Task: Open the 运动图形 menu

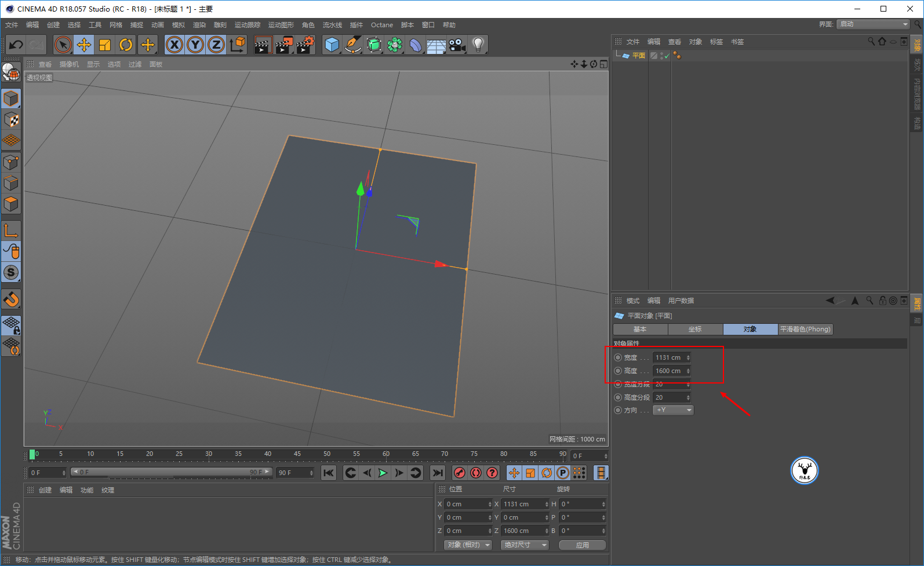Action: point(281,25)
